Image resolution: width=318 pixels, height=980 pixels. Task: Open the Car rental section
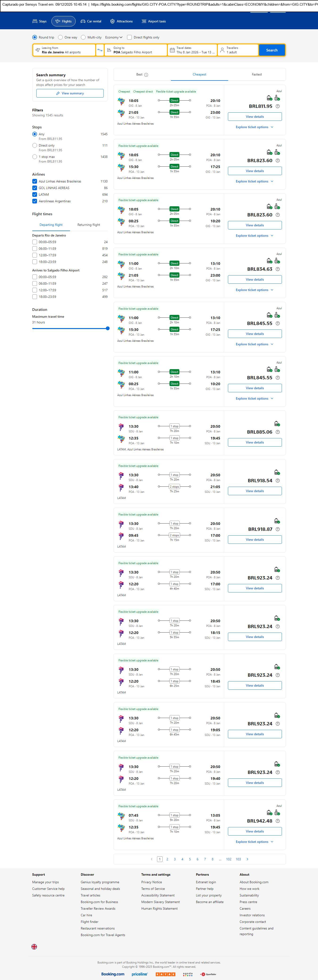coord(91,21)
